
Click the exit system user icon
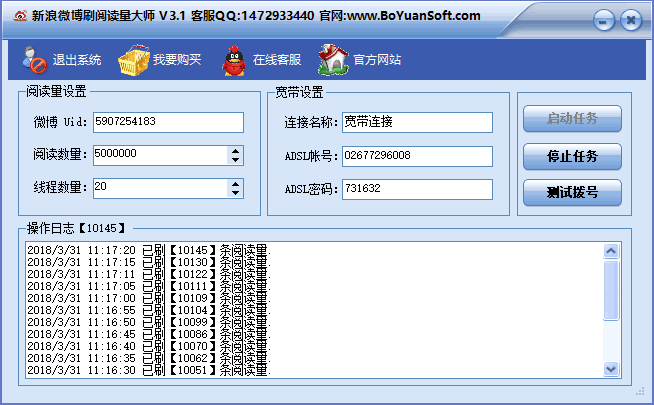34,60
